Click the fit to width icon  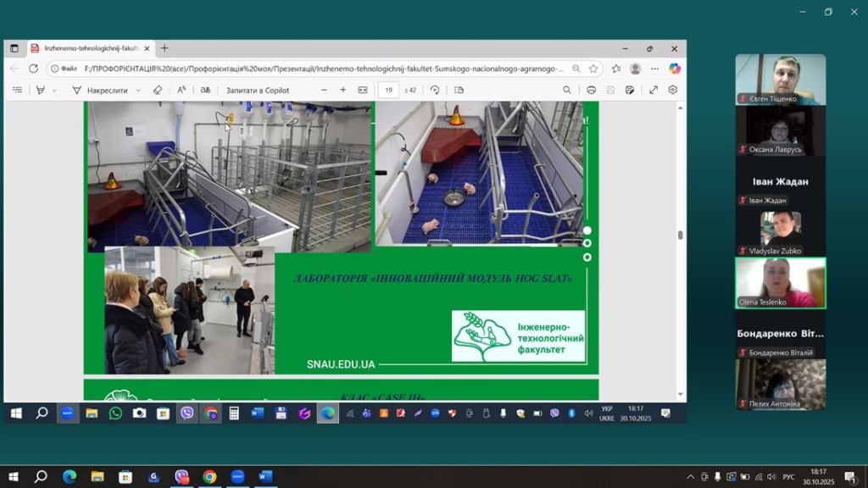363,90
